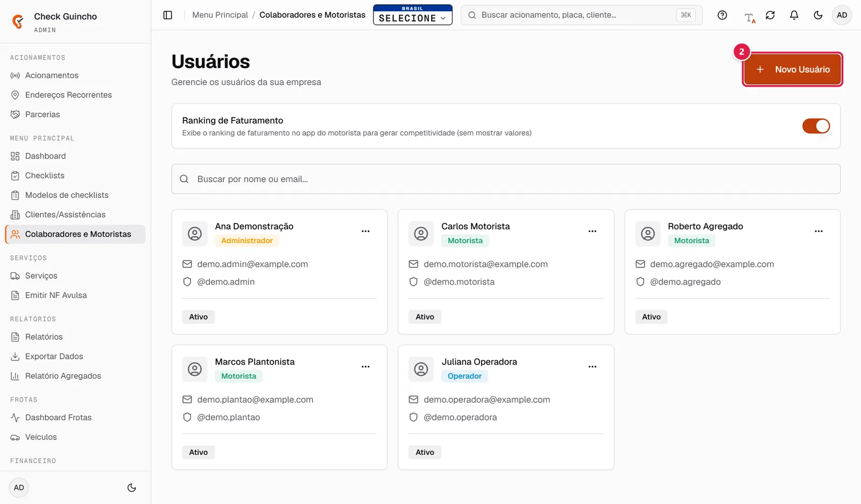
Task: Navigate to Dashboard
Action: [75, 156]
